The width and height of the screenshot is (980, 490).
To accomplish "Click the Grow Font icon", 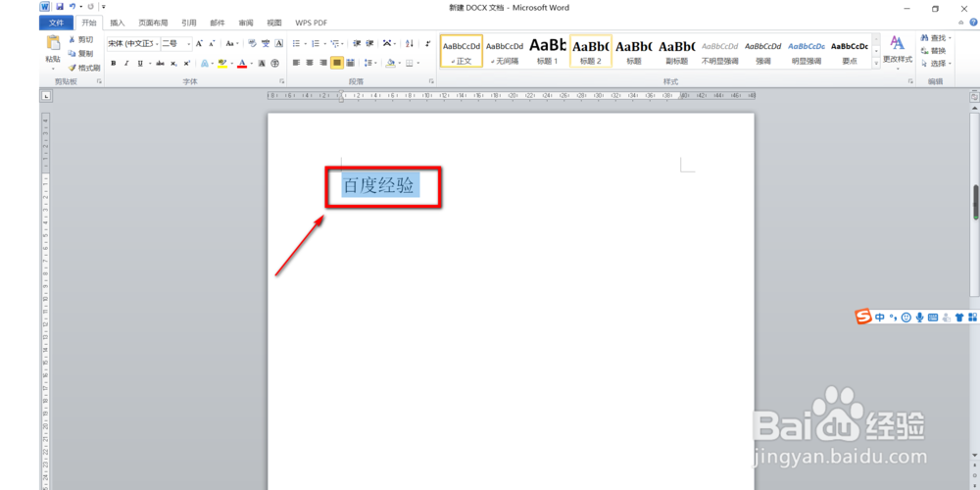I will 199,44.
